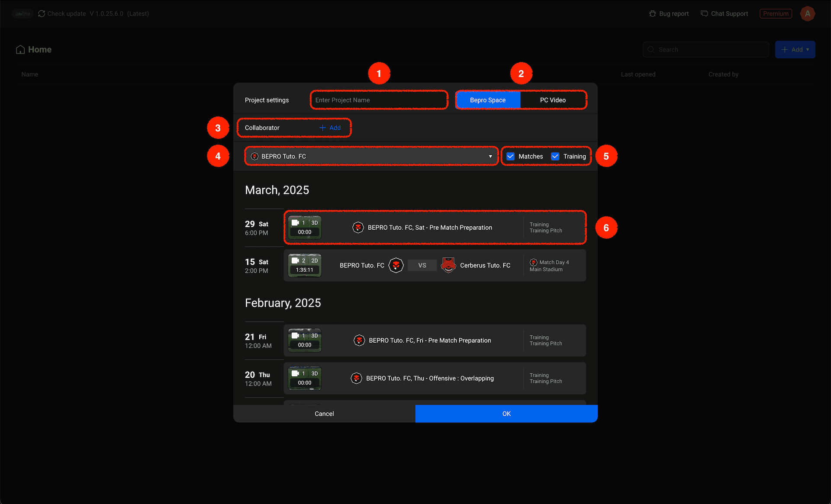Open the Add dropdown at top right

click(x=795, y=50)
